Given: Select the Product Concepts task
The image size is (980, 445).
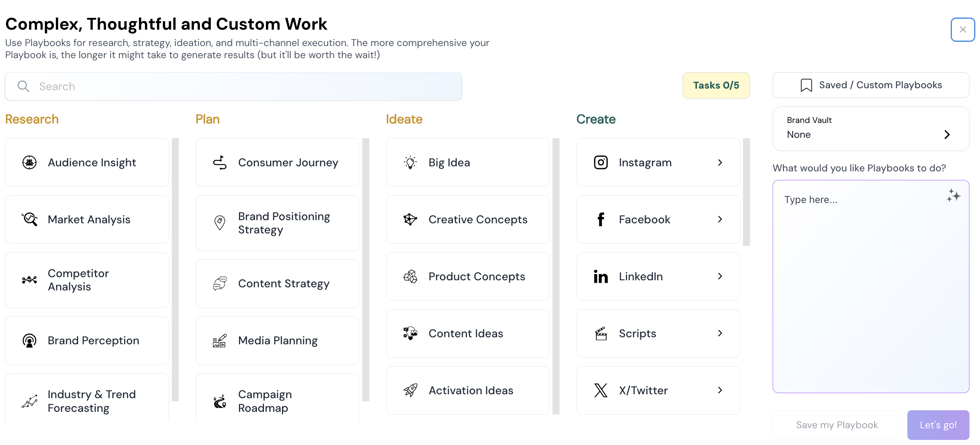Looking at the screenshot, I should (x=467, y=276).
